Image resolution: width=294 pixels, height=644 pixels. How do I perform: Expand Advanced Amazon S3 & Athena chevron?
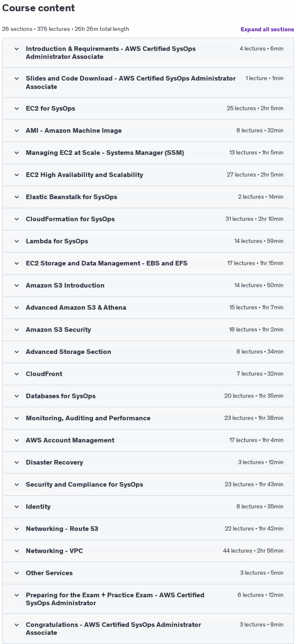[17, 308]
